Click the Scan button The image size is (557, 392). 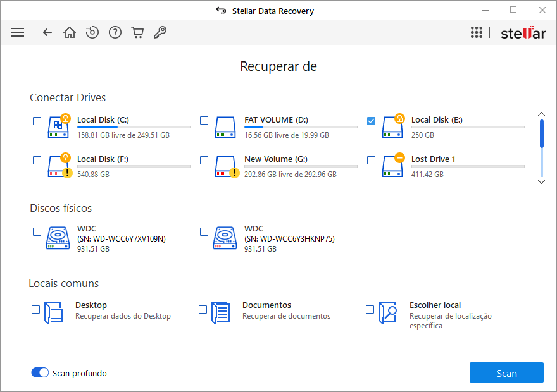pos(506,373)
